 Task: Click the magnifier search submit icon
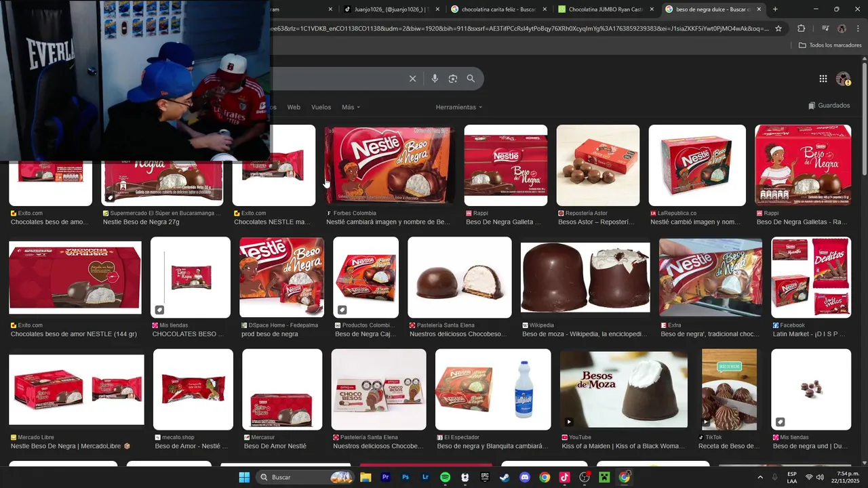click(471, 79)
